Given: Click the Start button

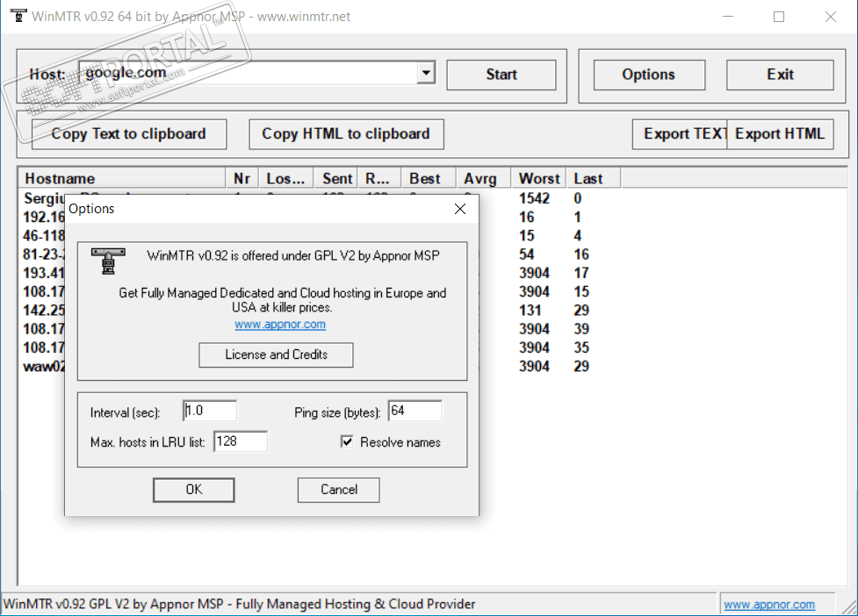Looking at the screenshot, I should 501,75.
